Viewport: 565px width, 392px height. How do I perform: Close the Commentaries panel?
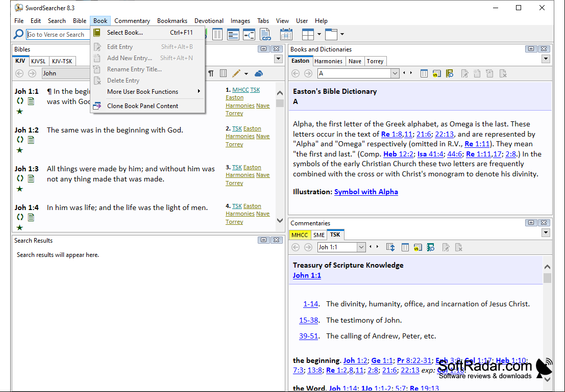tap(544, 223)
